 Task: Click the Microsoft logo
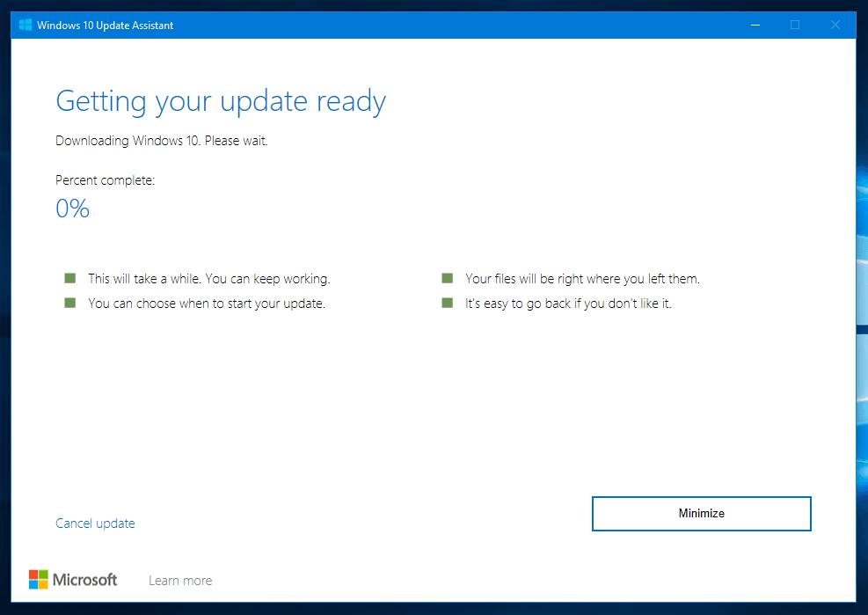coord(73,580)
